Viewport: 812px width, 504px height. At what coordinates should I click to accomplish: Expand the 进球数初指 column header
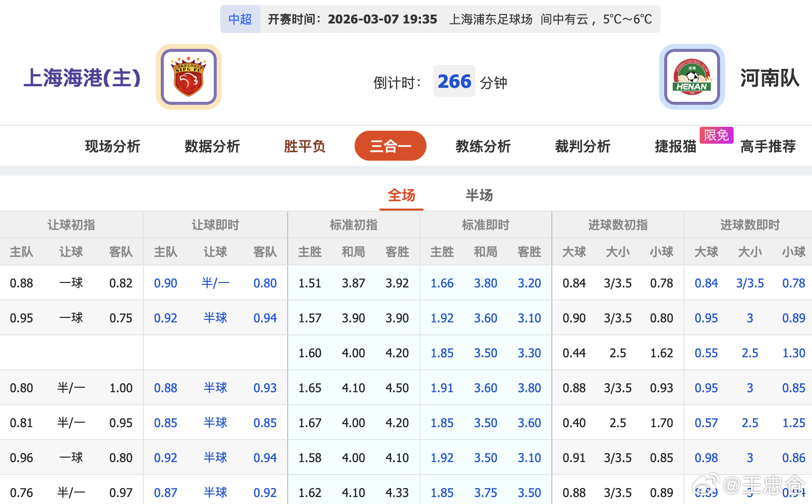click(617, 225)
